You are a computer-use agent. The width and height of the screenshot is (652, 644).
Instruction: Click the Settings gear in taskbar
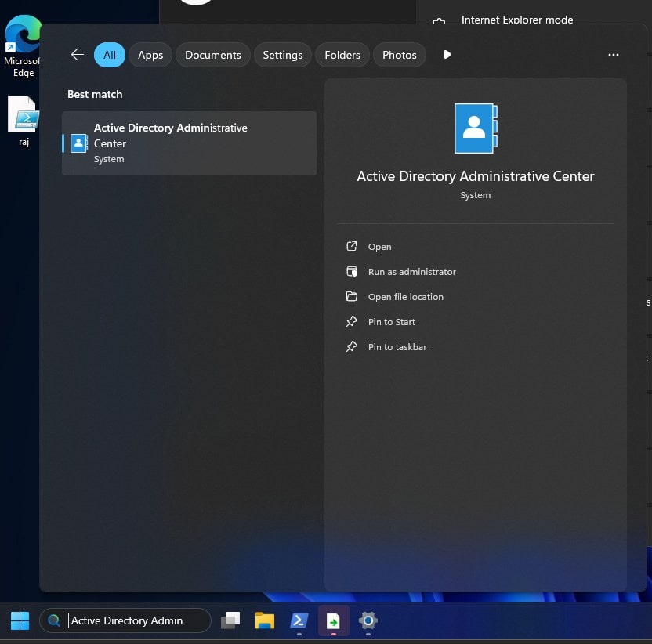[x=368, y=621]
